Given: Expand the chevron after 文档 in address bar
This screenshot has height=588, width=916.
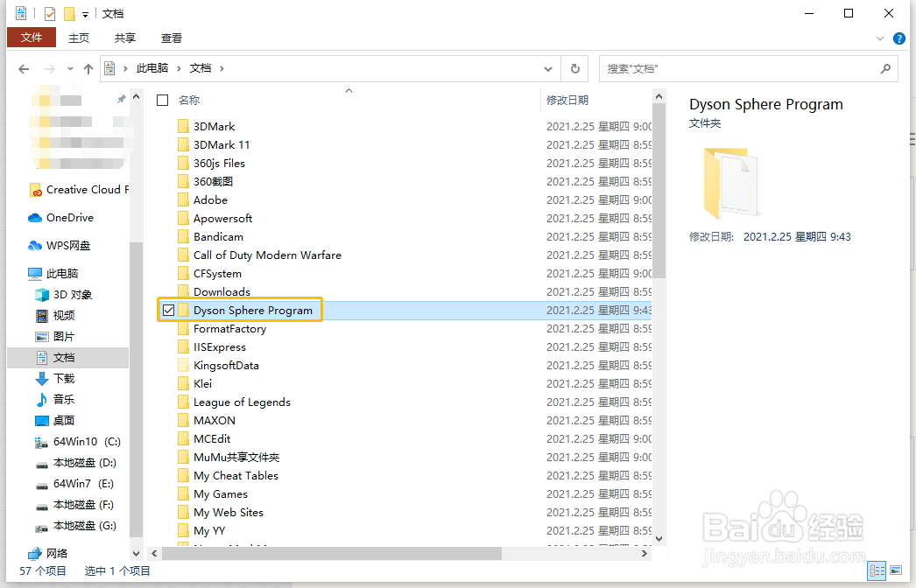Looking at the screenshot, I should click(x=222, y=69).
